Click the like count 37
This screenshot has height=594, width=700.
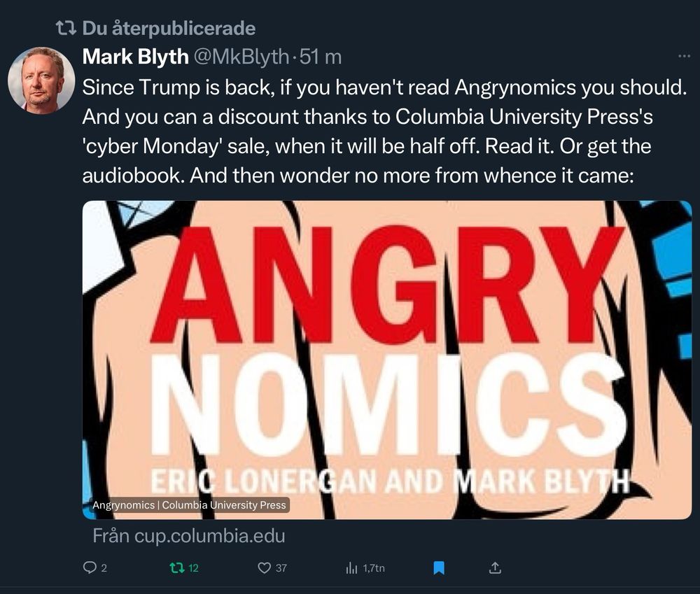pyautogui.click(x=281, y=568)
